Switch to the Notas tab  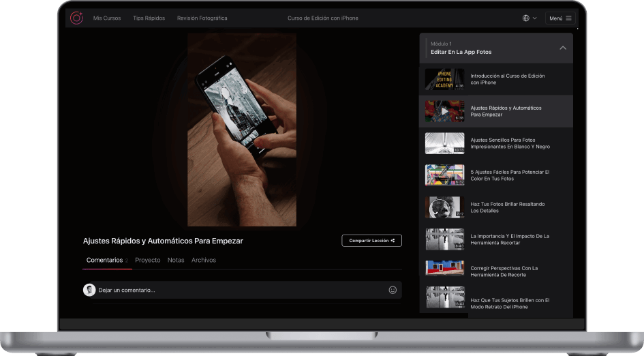click(x=176, y=261)
